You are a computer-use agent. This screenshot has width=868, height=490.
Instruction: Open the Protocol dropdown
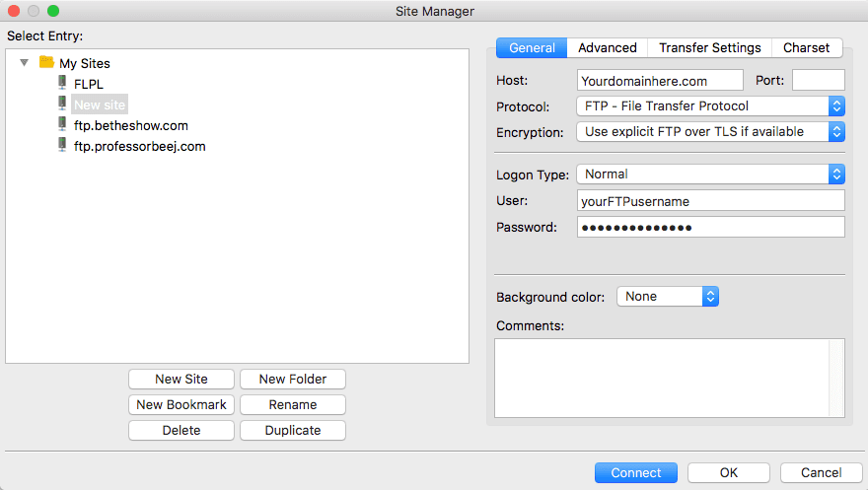710,105
